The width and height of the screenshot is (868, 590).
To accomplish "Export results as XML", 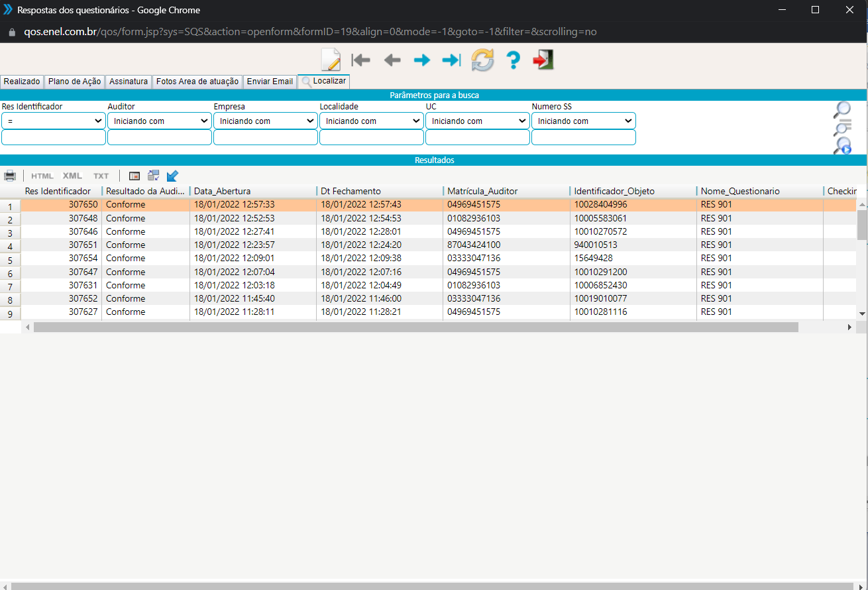I will (72, 176).
